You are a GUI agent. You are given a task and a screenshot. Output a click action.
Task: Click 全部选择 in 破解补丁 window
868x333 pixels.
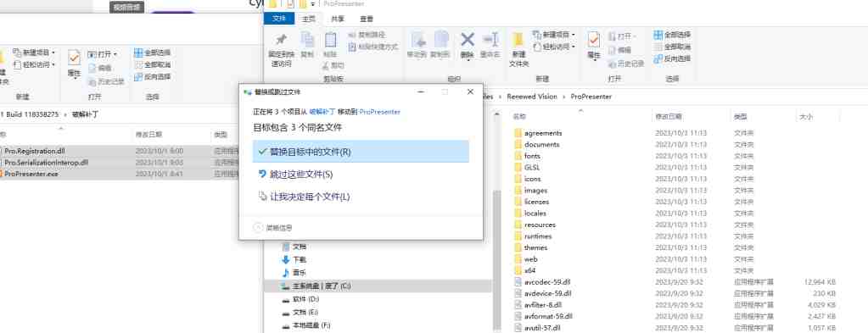point(152,53)
